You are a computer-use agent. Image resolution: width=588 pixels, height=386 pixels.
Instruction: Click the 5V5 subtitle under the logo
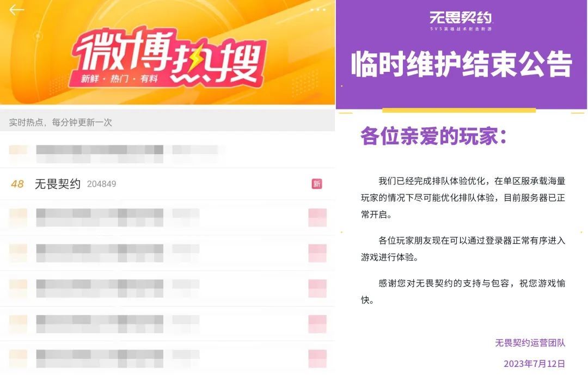pyautogui.click(x=461, y=29)
